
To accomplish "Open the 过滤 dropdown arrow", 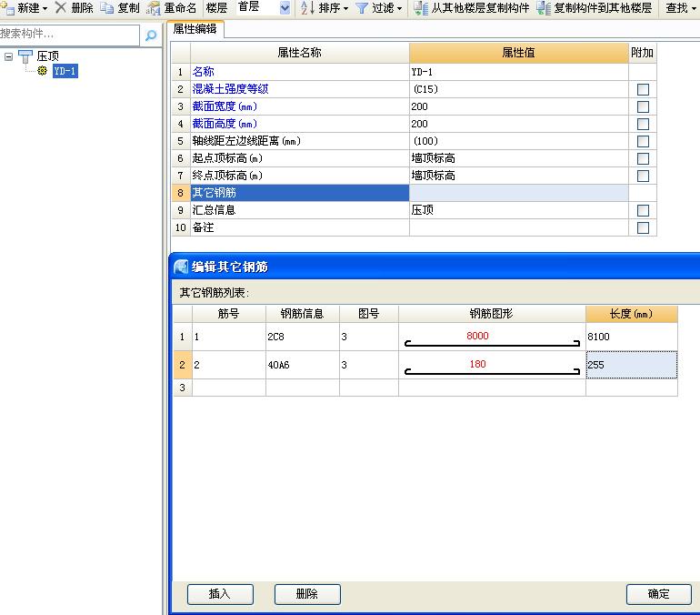I will click(x=399, y=8).
